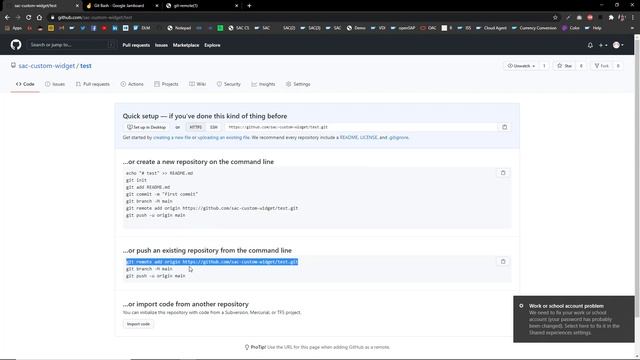Focus the Search or jump to field
Viewport: 640px width, 360px height.
click(x=71, y=45)
